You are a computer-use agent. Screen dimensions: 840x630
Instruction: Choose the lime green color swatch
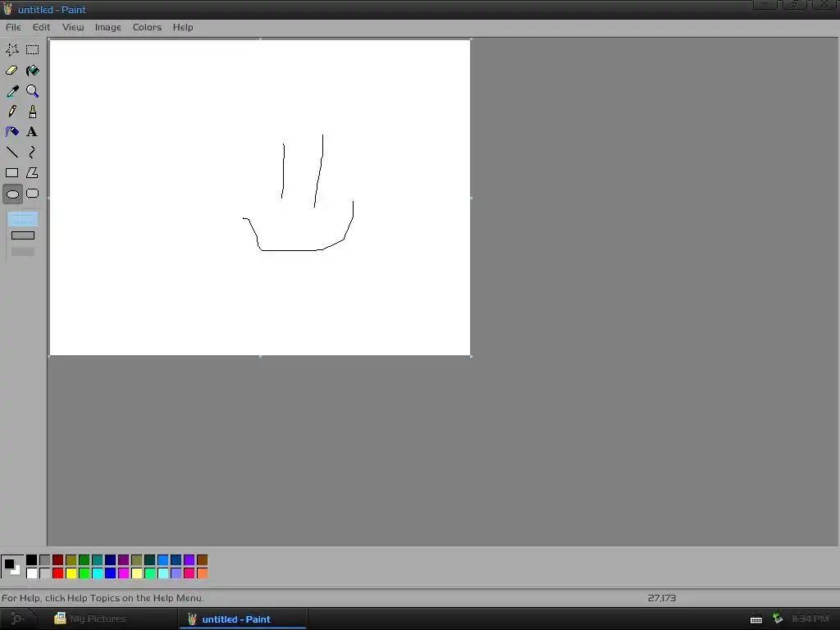coord(84,573)
